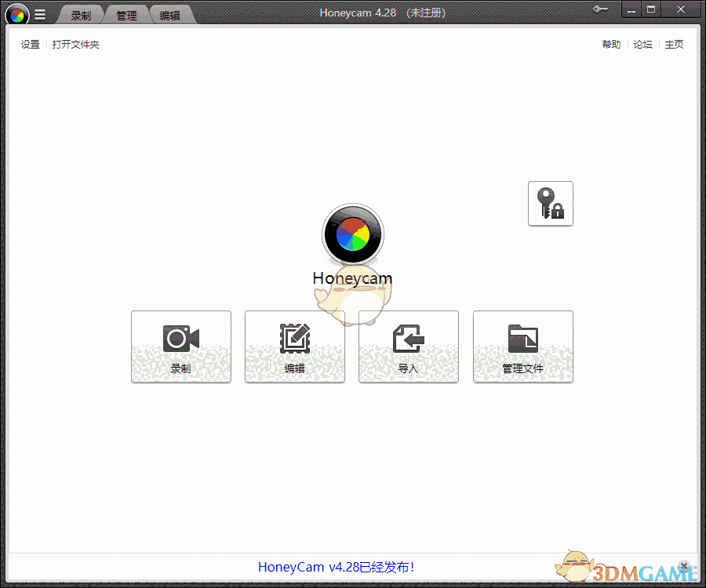This screenshot has width=706, height=588.
Task: Select the 录制 tab
Action: coord(81,13)
